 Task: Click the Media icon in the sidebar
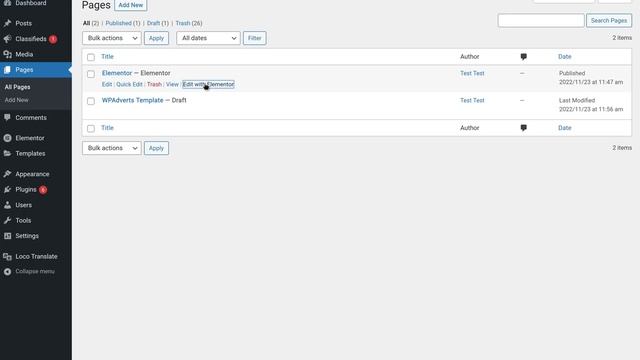(7, 54)
